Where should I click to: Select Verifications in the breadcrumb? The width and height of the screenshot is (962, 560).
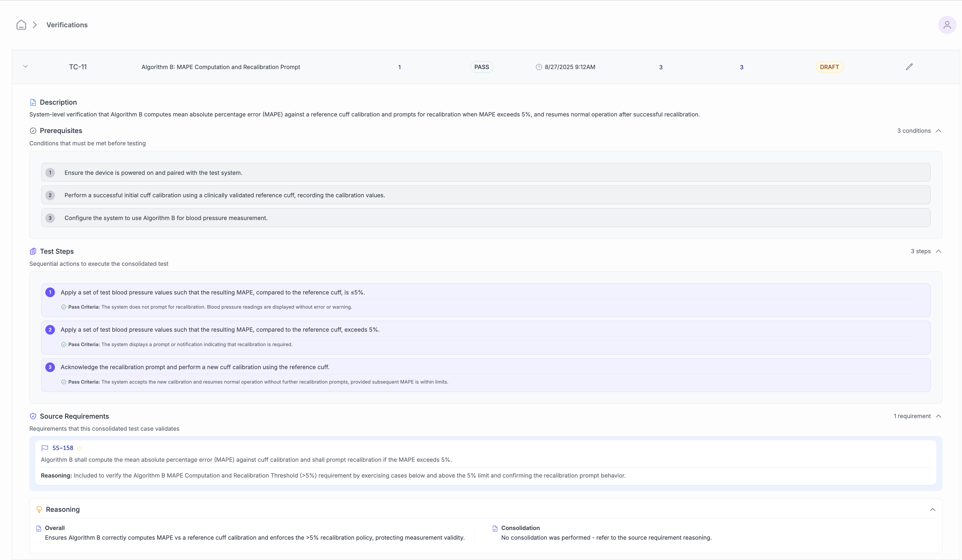pos(67,24)
